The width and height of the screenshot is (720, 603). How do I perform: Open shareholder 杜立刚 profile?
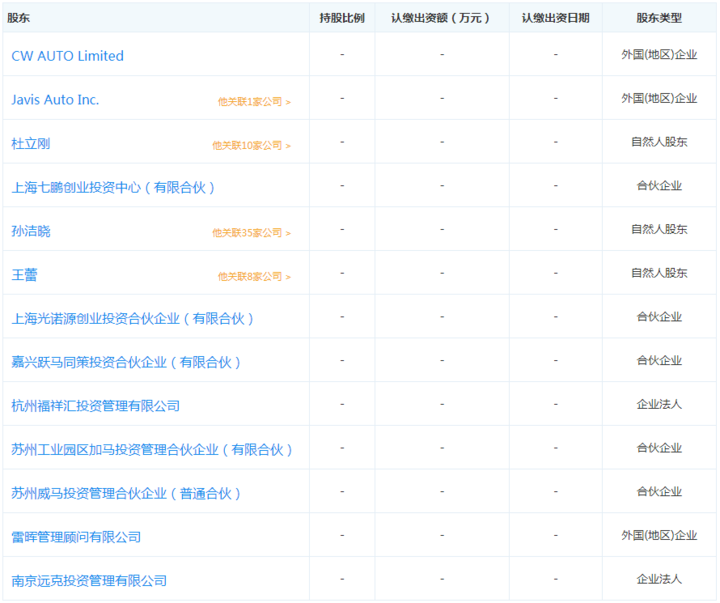pos(31,143)
